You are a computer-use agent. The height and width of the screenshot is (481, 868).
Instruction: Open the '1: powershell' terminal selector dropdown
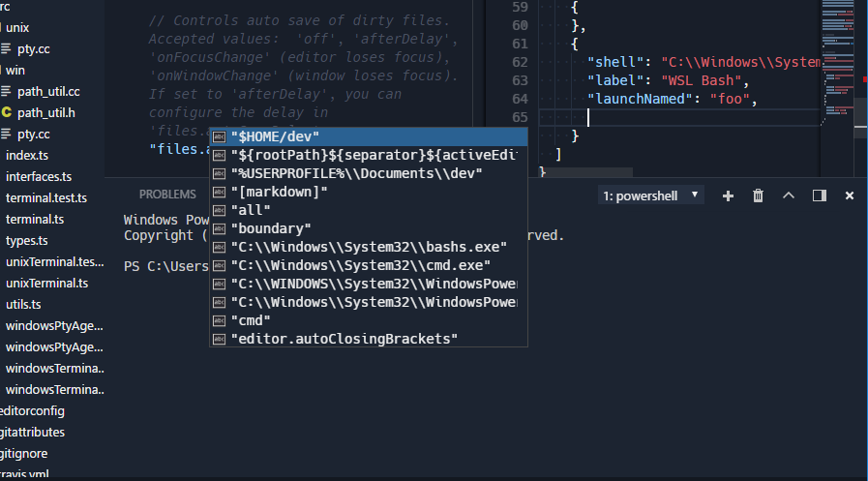pyautogui.click(x=651, y=195)
